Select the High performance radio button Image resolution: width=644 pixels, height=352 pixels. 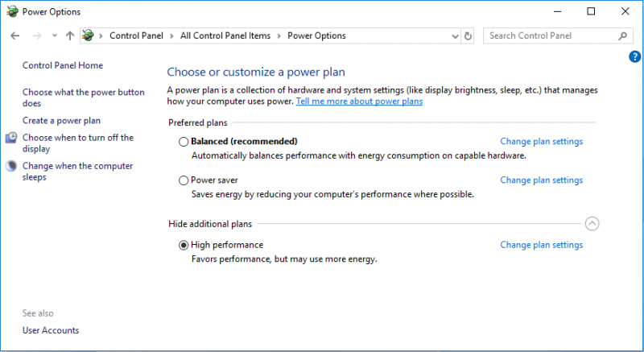[x=184, y=245]
